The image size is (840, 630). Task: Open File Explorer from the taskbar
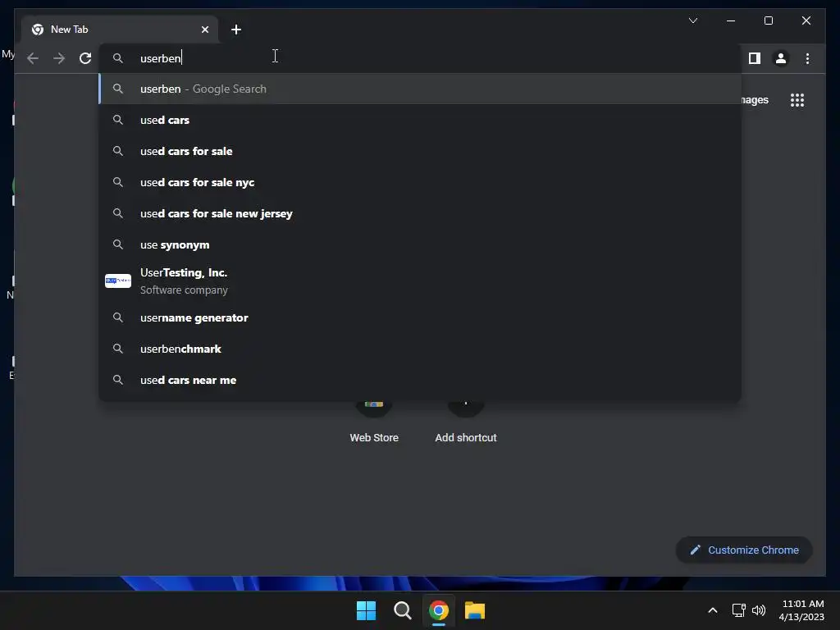tap(475, 610)
